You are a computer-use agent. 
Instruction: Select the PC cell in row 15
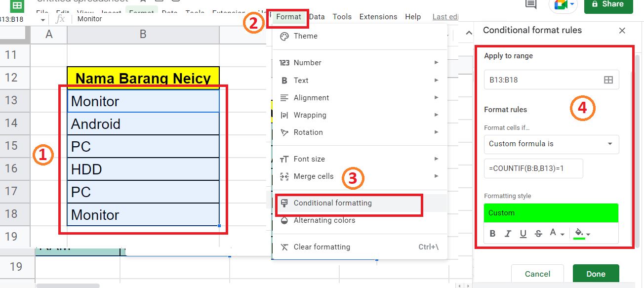pyautogui.click(x=143, y=146)
